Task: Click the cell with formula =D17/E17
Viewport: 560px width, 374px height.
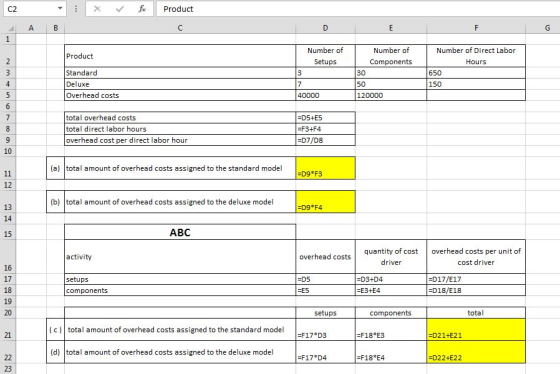Action: pos(476,279)
